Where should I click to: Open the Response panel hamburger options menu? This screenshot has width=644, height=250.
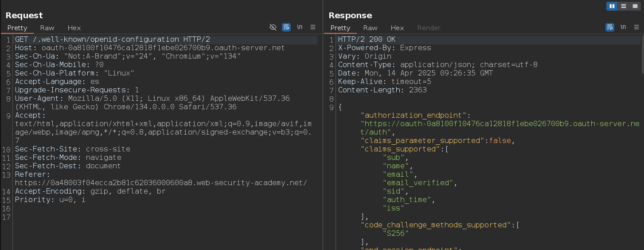[636, 28]
